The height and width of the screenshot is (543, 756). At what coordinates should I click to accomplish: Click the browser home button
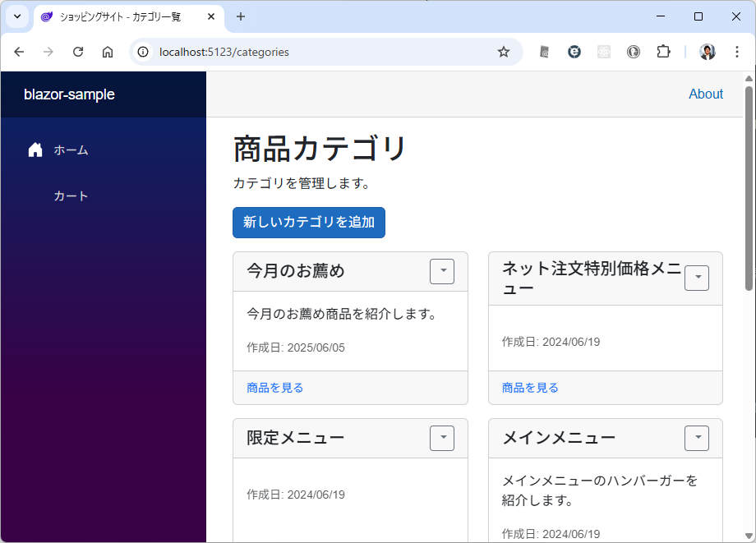108,52
